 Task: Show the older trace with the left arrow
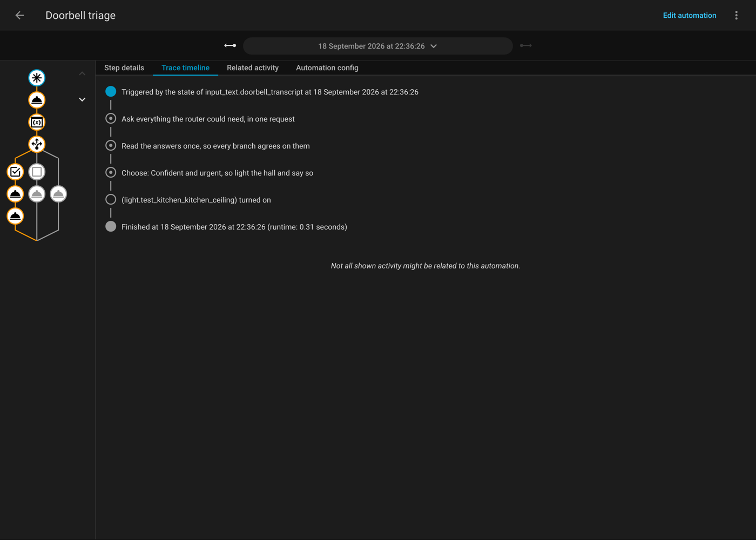click(230, 45)
